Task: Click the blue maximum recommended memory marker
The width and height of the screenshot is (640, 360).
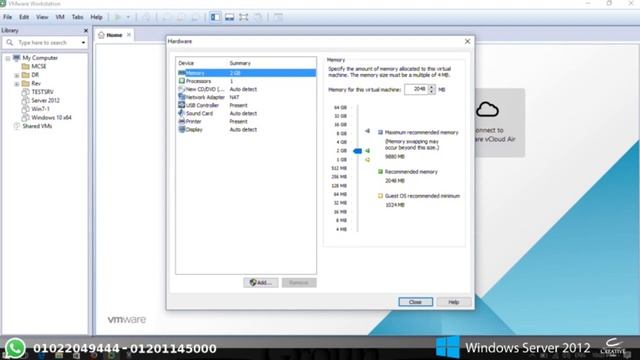Action: pos(367,131)
